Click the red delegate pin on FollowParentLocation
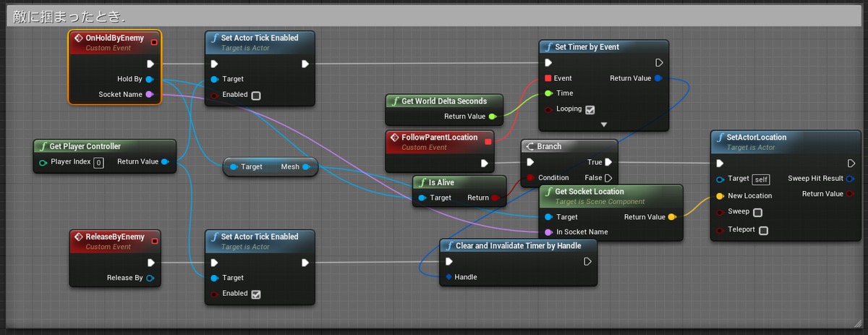 488,141
